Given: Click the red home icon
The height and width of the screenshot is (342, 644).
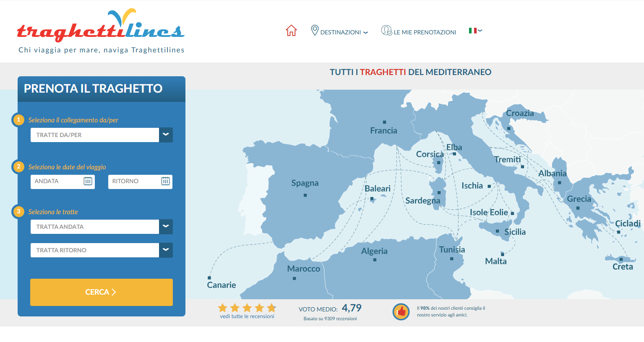Looking at the screenshot, I should [x=291, y=31].
